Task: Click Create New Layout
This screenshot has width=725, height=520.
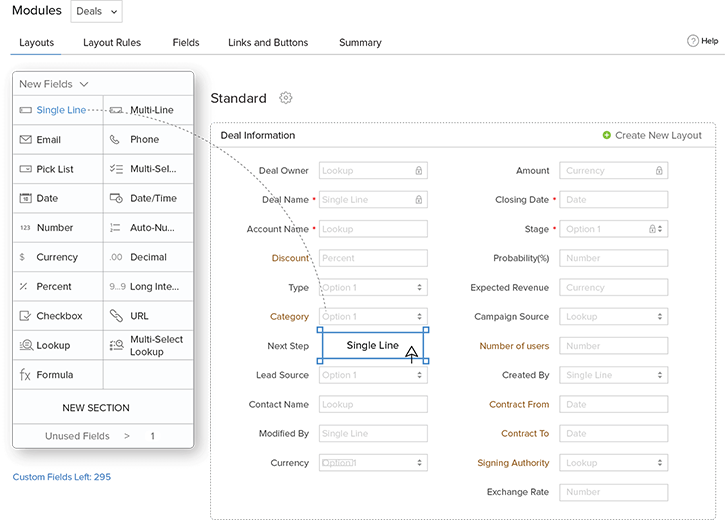Action: click(652, 135)
